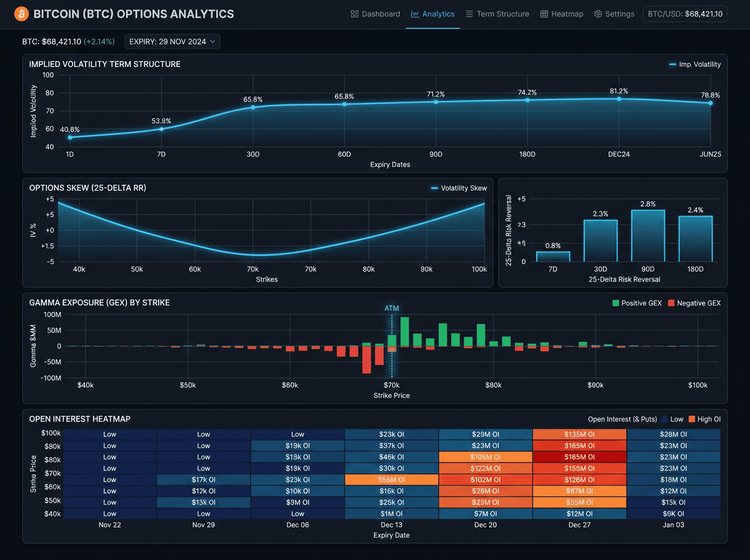
Task: Click the $46k OI heatmap cell
Action: click(391, 457)
